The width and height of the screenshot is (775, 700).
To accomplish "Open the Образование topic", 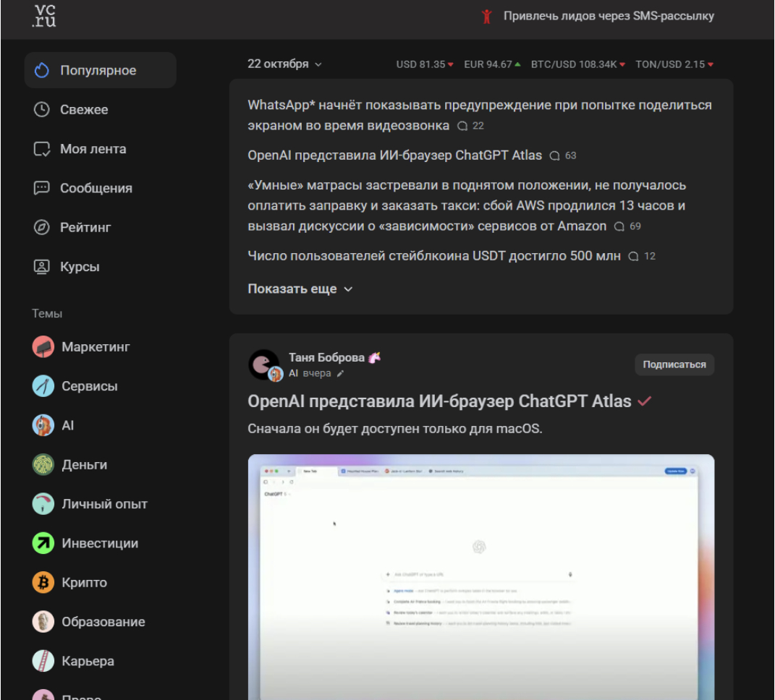I will 103,621.
